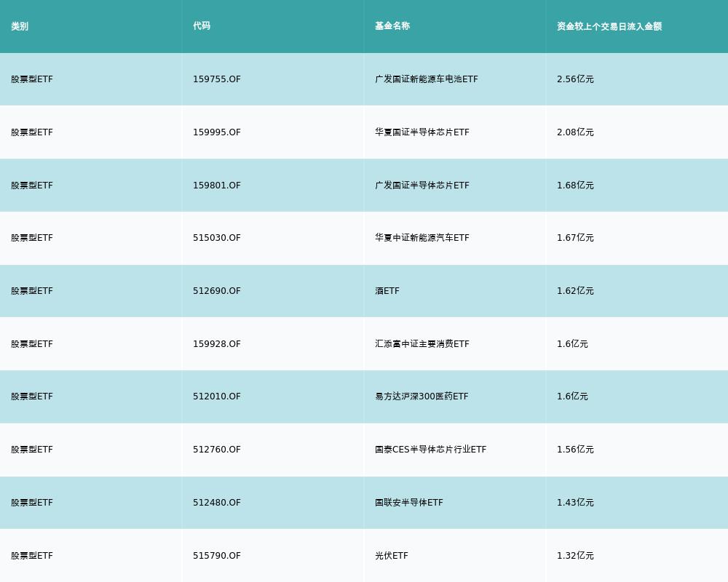The width and height of the screenshot is (728, 582).
Task: Select fund 酒ETF
Action: click(x=387, y=291)
